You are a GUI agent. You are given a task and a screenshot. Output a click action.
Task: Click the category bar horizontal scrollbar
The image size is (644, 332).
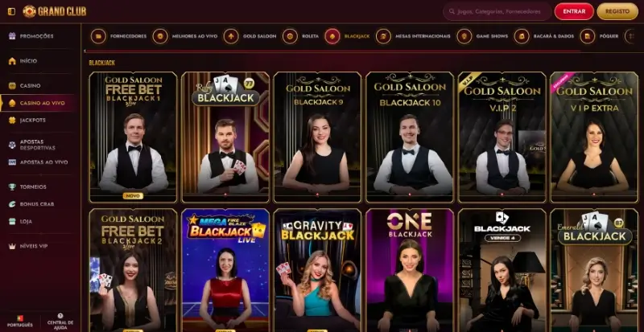[x=332, y=51]
